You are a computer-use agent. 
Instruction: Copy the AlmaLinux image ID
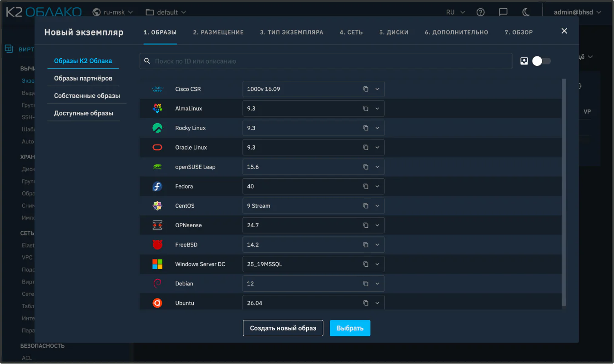point(366,109)
